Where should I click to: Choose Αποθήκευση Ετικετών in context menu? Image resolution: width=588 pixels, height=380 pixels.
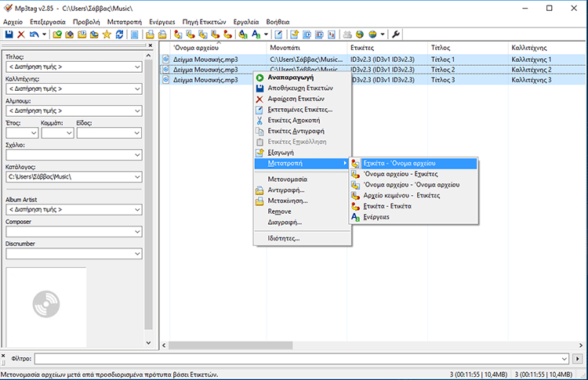[303, 88]
